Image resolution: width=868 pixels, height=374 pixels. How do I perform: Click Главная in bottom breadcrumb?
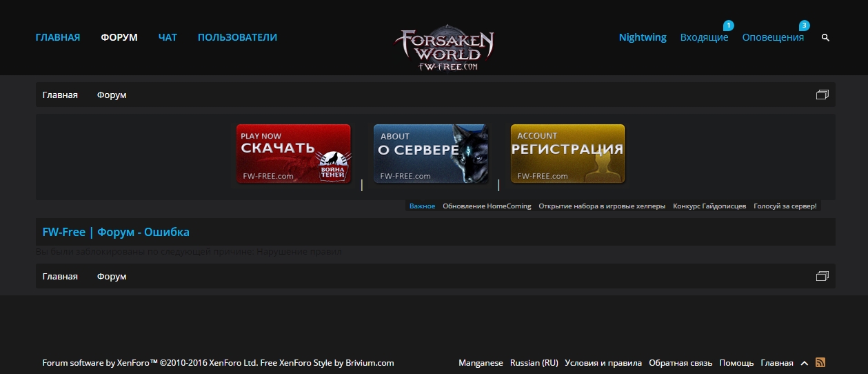[x=60, y=276]
